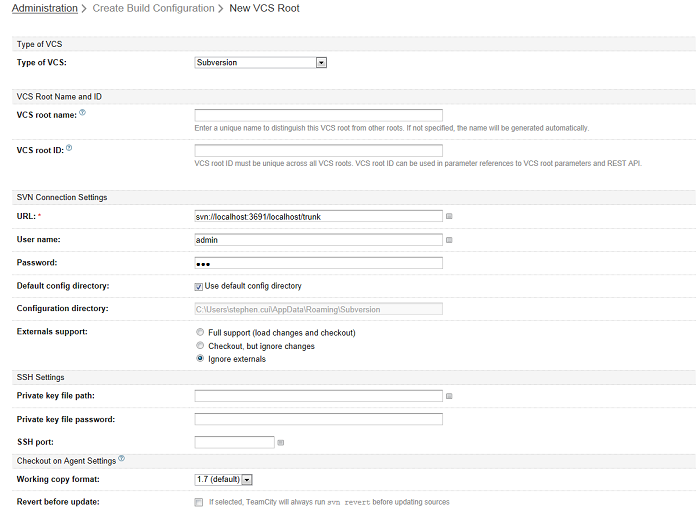The image size is (700, 510).
Task: Click help icon next to VCS root name
Action: (x=82, y=113)
